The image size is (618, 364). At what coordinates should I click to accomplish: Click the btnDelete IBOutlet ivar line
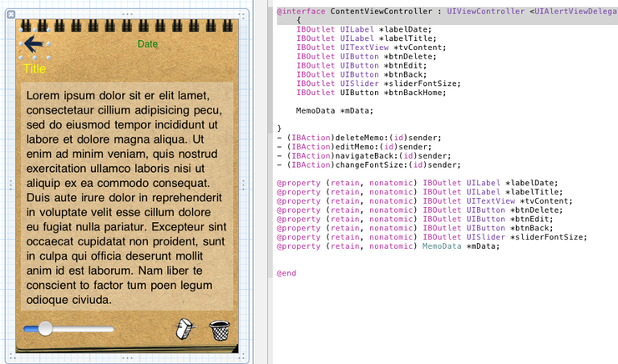(366, 57)
